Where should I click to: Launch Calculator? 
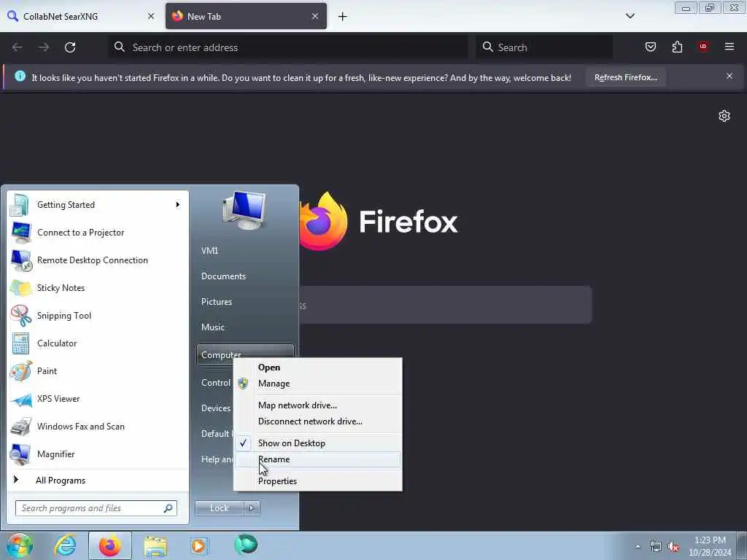98,343
